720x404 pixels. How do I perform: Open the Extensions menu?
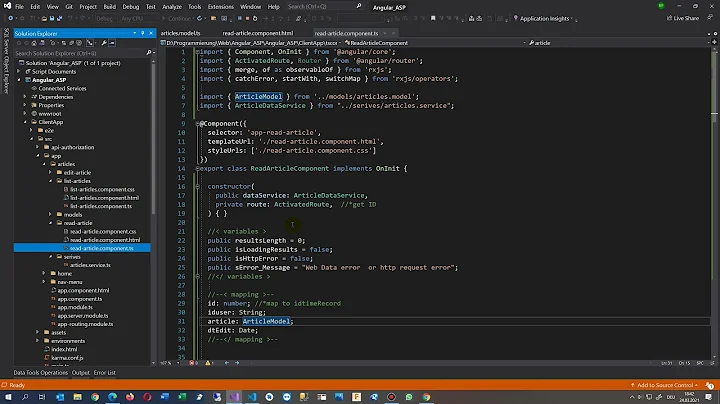click(220, 6)
